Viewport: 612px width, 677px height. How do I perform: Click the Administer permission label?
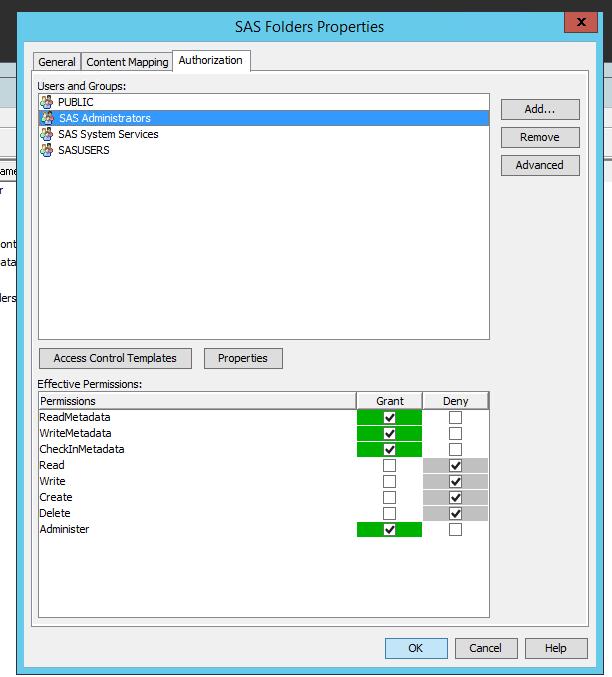tap(64, 529)
